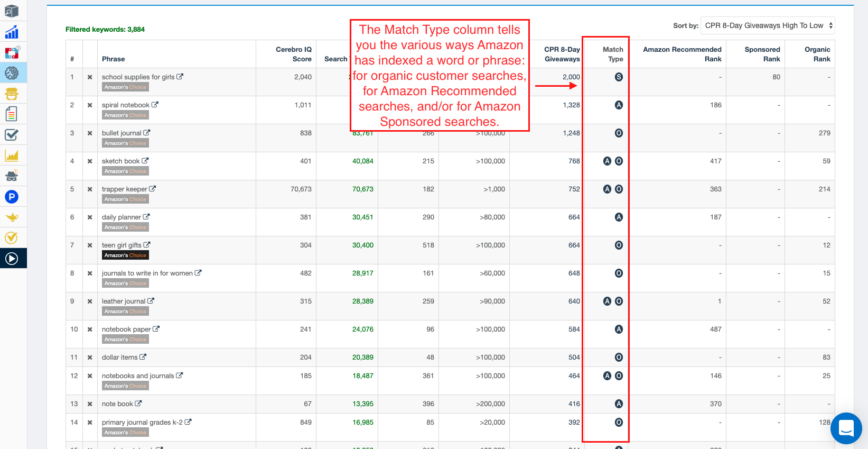The height and width of the screenshot is (449, 868).
Task: Remove the 'spiral notebook' keyword row
Action: tap(90, 105)
